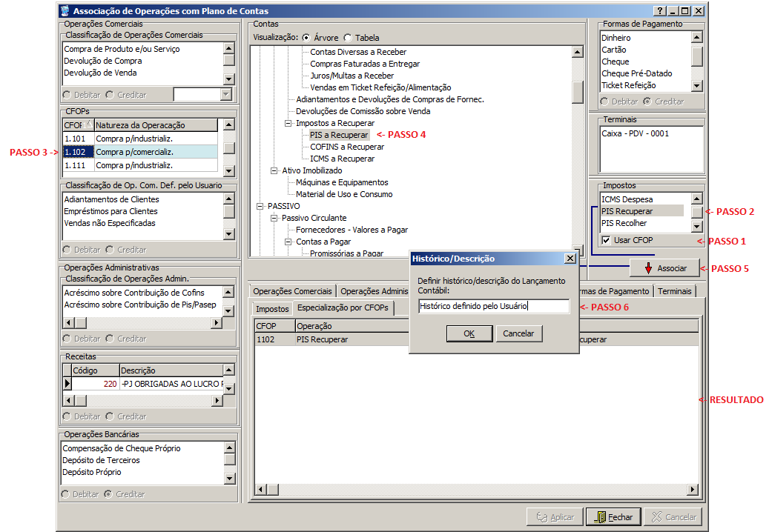Viewport: 772px width, 532px height.
Task: Collapse the Impostos a Recuperar tree node
Action: (288, 123)
